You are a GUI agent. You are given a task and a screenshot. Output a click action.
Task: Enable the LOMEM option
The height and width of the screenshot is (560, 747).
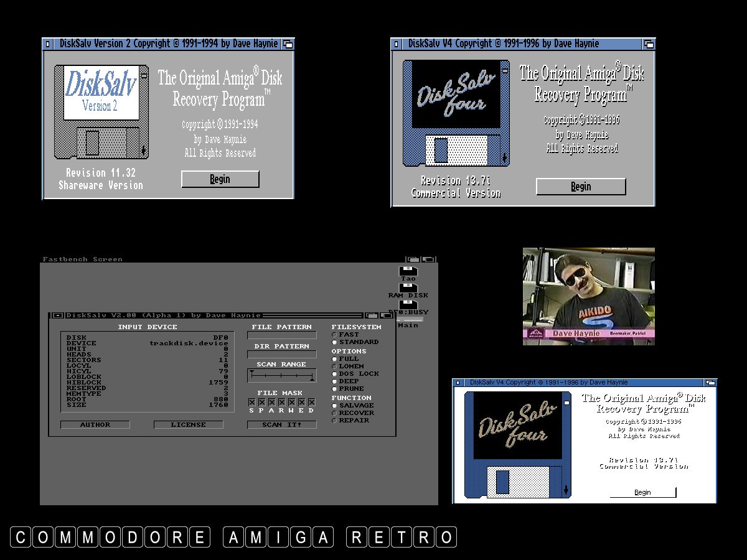pyautogui.click(x=335, y=366)
